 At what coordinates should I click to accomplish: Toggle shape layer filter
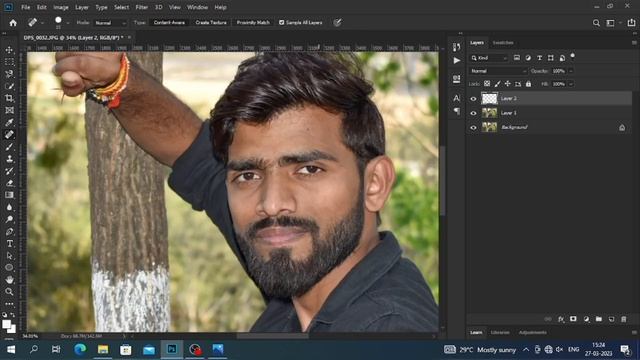tap(551, 58)
